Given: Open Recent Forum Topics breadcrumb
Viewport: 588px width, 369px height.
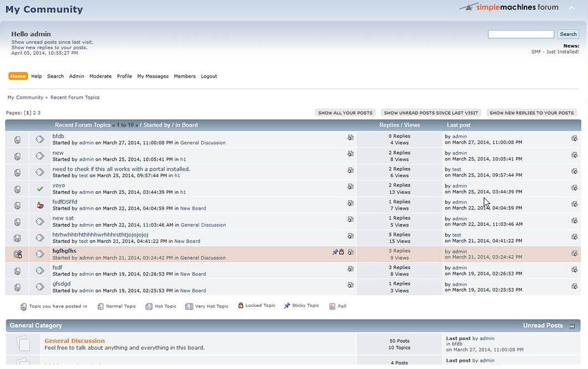Looking at the screenshot, I should [x=75, y=98].
